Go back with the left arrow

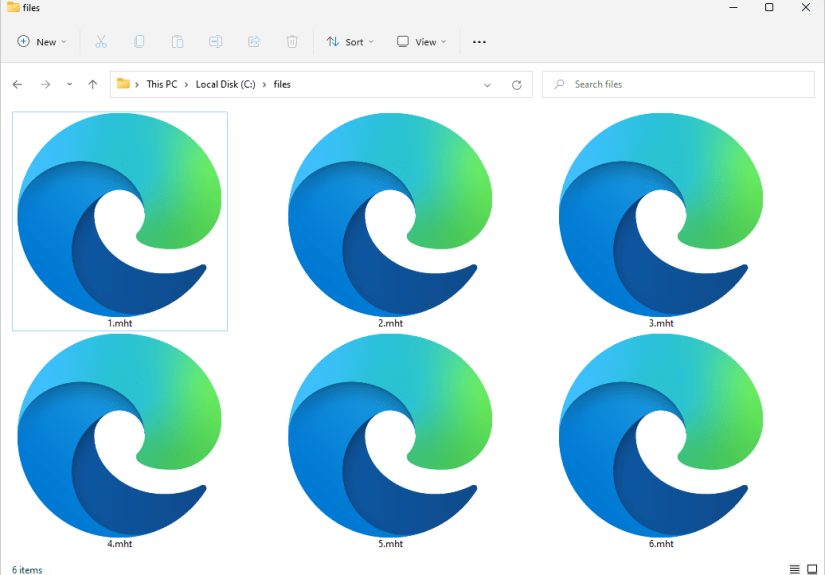pyautogui.click(x=17, y=84)
